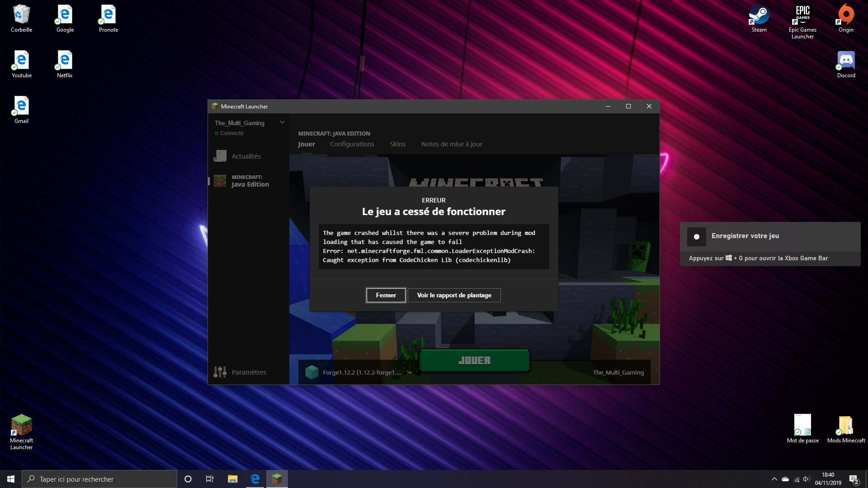Click The_Multi_Gaming name at bottom right

click(618, 372)
